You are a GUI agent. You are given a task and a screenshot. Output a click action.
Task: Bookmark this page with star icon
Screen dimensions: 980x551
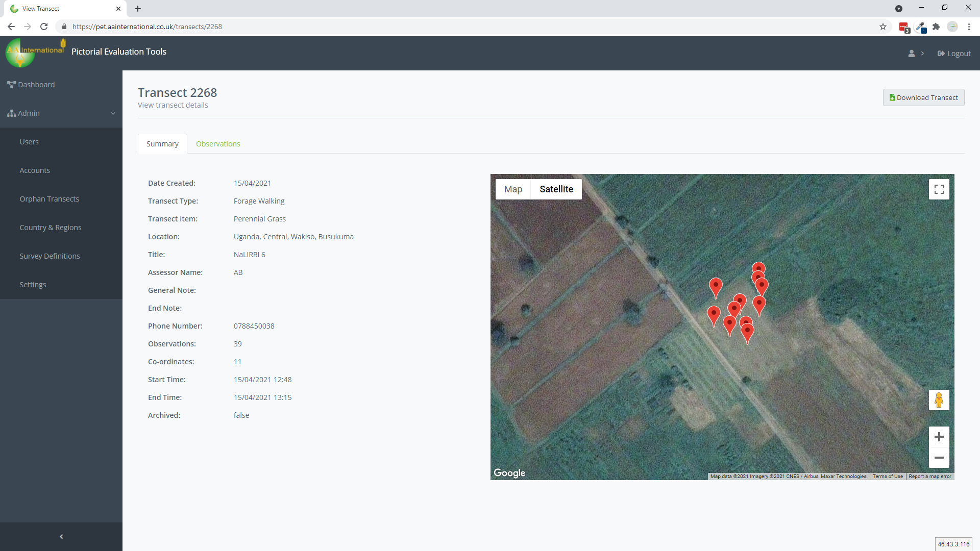coord(883,27)
